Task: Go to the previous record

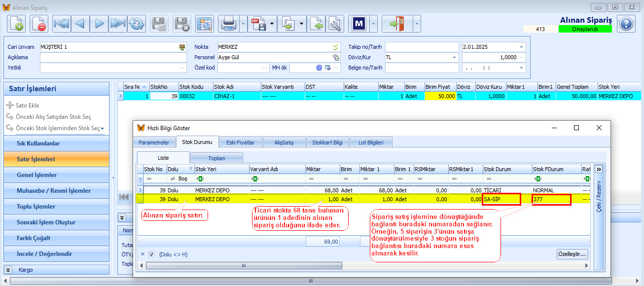Action: click(80, 24)
